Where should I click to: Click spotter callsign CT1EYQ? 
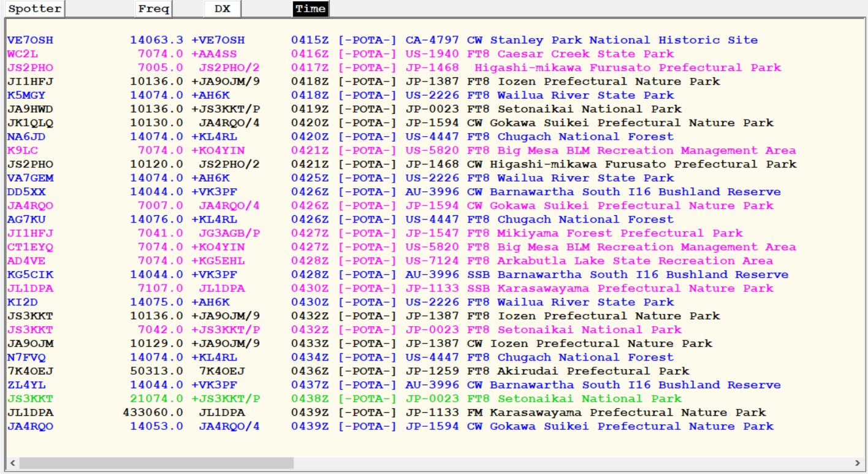coord(30,247)
